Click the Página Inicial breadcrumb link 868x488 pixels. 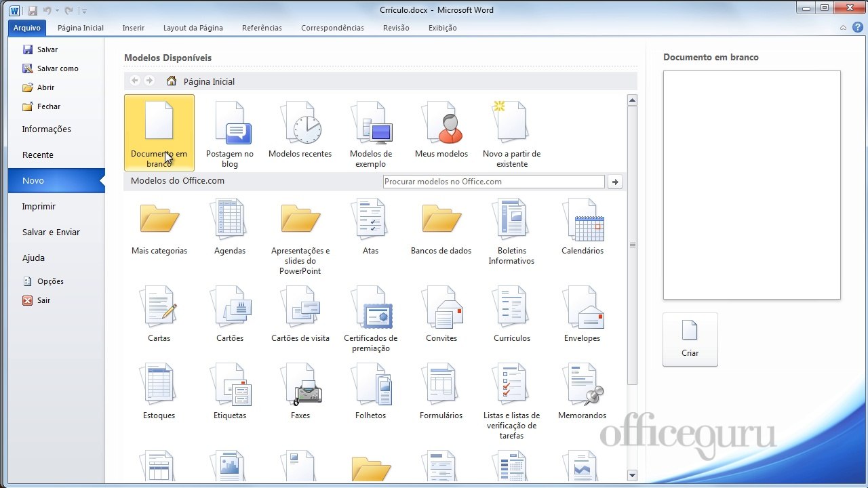pos(209,81)
